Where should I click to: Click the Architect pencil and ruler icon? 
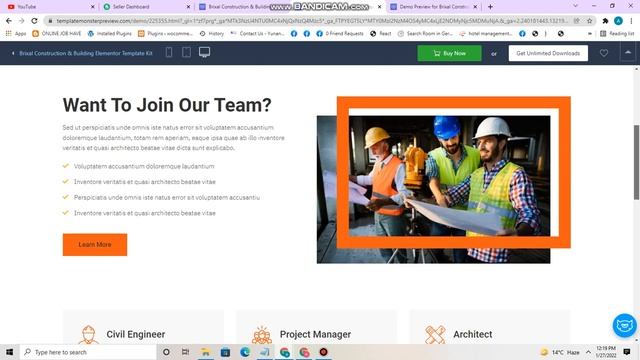point(435,335)
